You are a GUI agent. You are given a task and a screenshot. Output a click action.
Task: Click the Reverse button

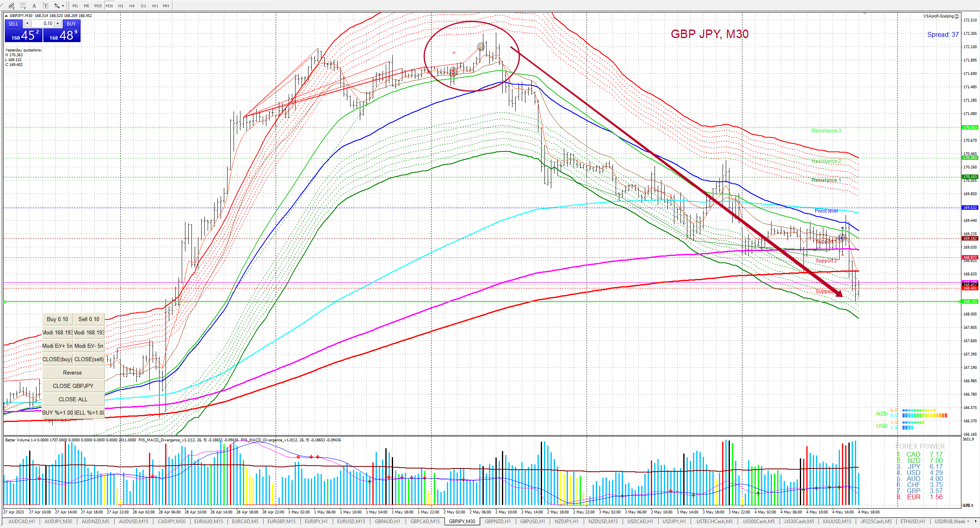point(72,373)
